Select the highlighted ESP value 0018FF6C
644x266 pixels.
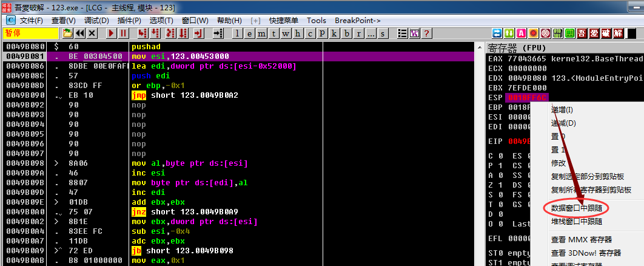[528, 97]
